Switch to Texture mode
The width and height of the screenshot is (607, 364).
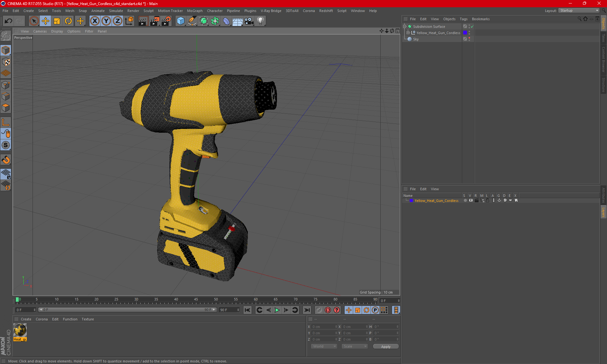click(6, 62)
